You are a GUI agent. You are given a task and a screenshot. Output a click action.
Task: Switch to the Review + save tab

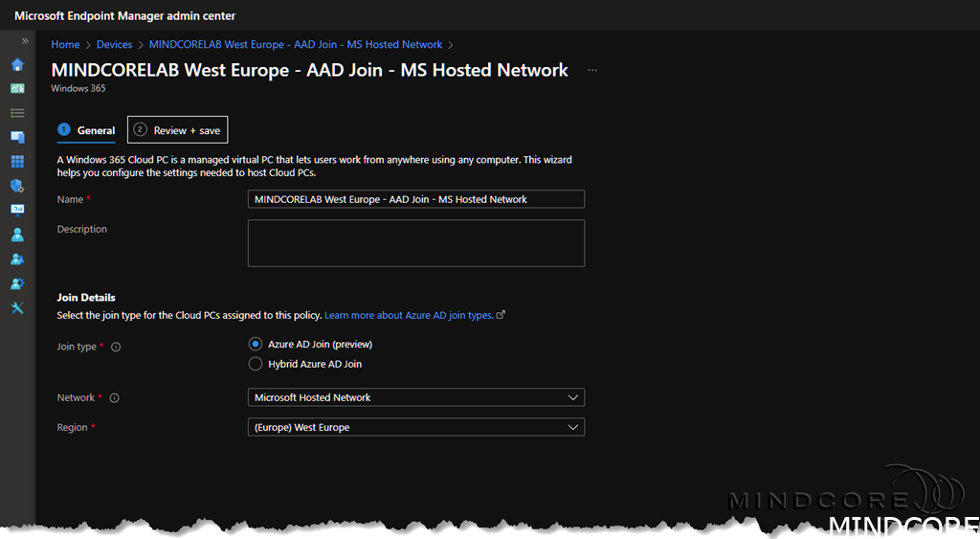(178, 130)
